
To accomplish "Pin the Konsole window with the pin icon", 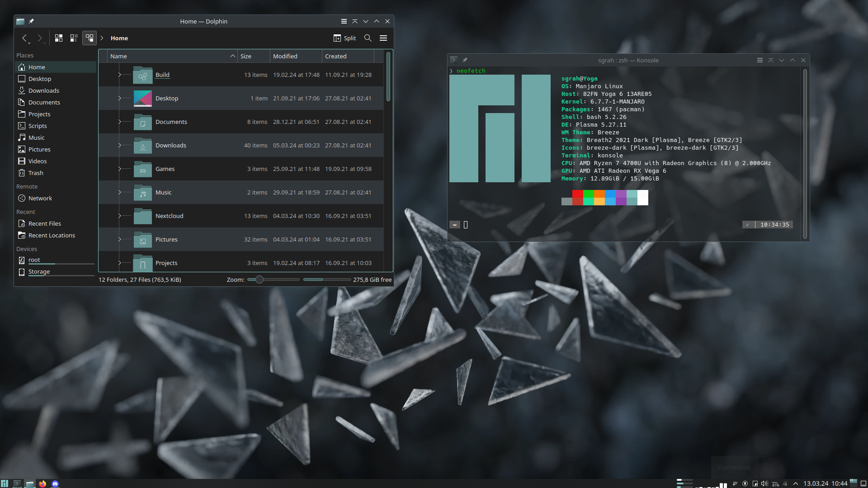I will coord(465,60).
